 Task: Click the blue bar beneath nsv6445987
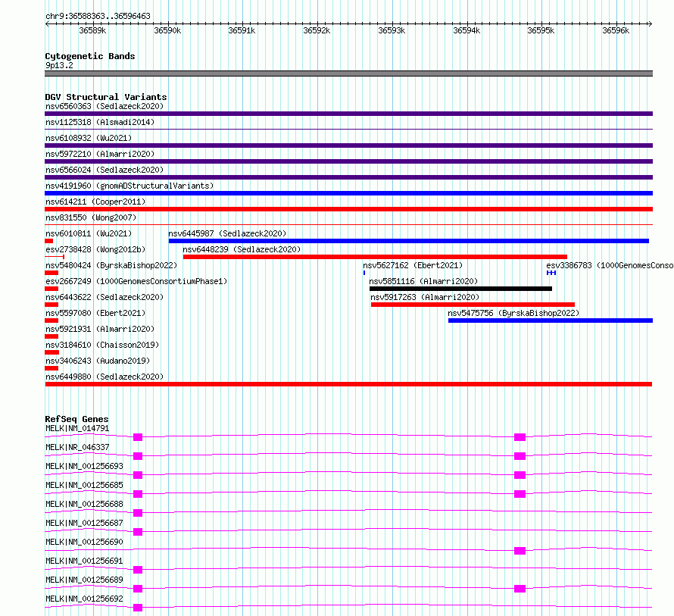[409, 241]
